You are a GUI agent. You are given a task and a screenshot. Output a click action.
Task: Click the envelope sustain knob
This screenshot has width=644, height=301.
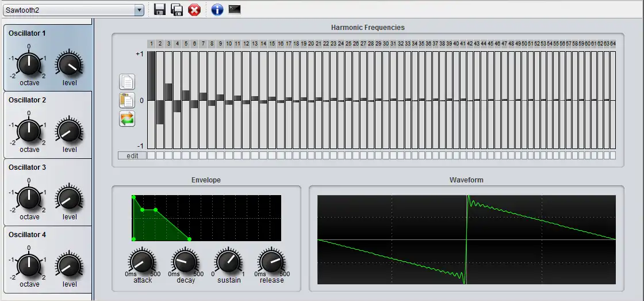(229, 261)
